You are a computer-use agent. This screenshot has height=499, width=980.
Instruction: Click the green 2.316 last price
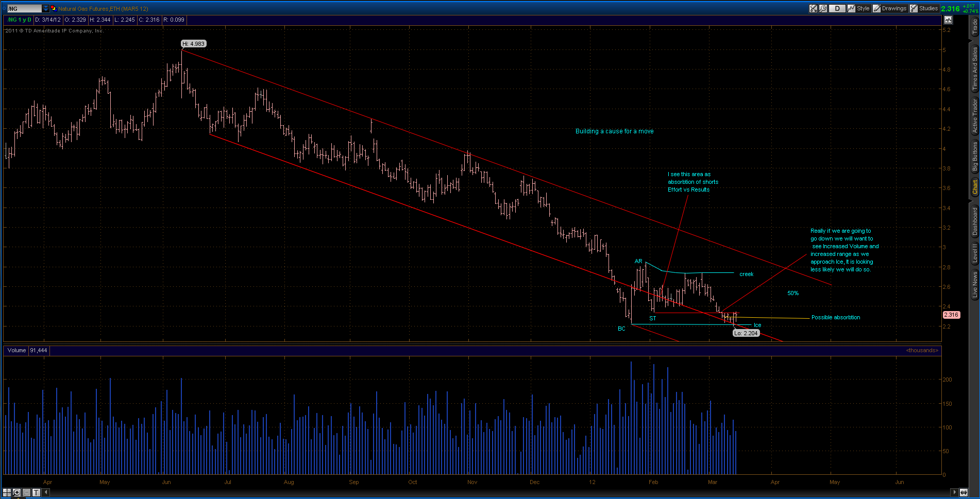[950, 9]
